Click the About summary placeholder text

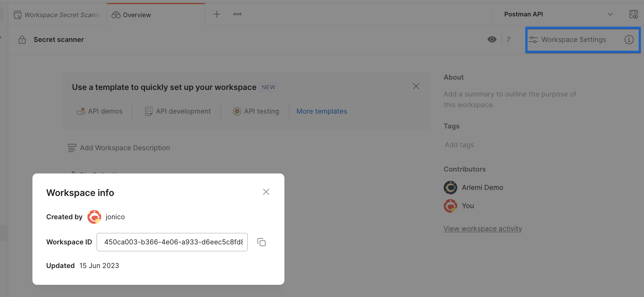pos(510,100)
